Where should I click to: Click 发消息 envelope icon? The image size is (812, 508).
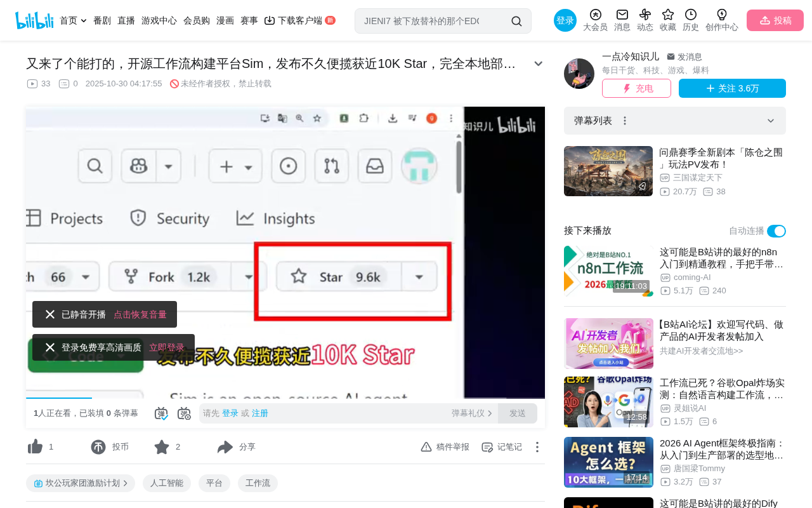(671, 57)
